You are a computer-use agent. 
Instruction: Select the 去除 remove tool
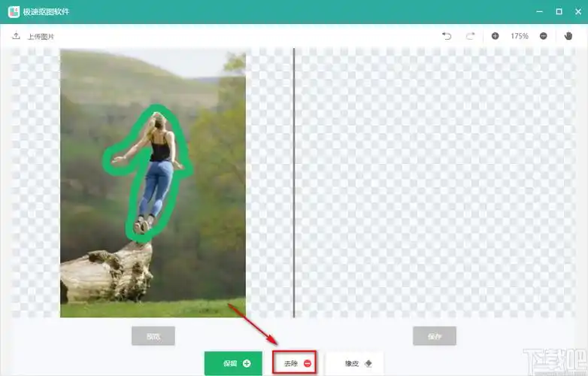[x=294, y=364]
